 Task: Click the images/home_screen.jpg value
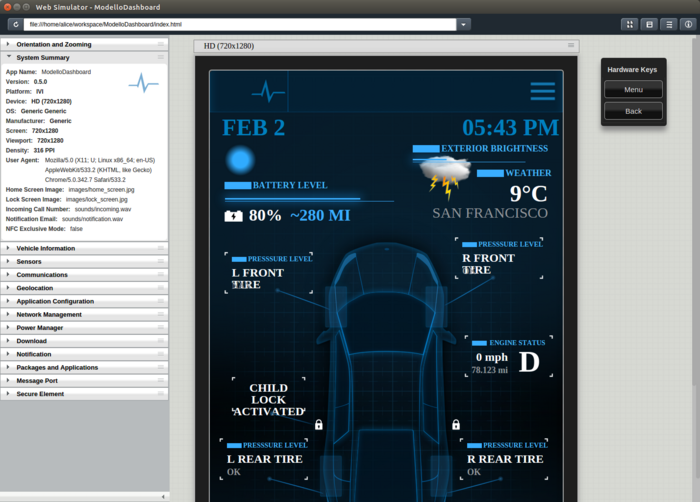point(101,190)
